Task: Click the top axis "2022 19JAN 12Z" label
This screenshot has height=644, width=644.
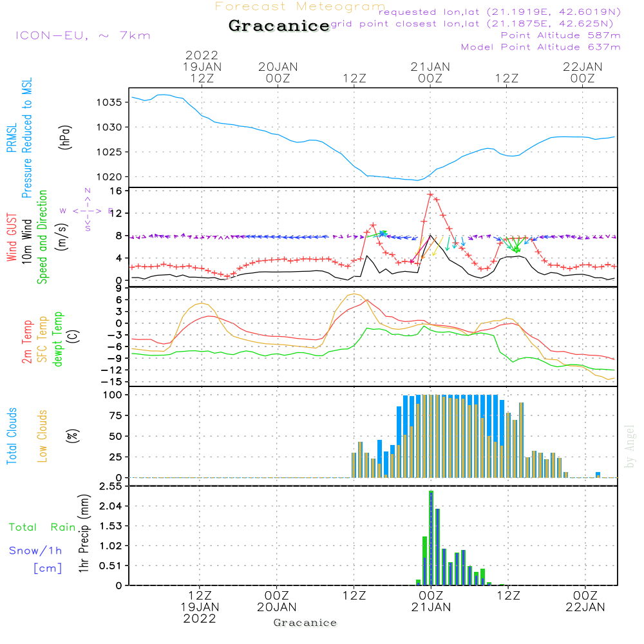Action: [x=202, y=66]
